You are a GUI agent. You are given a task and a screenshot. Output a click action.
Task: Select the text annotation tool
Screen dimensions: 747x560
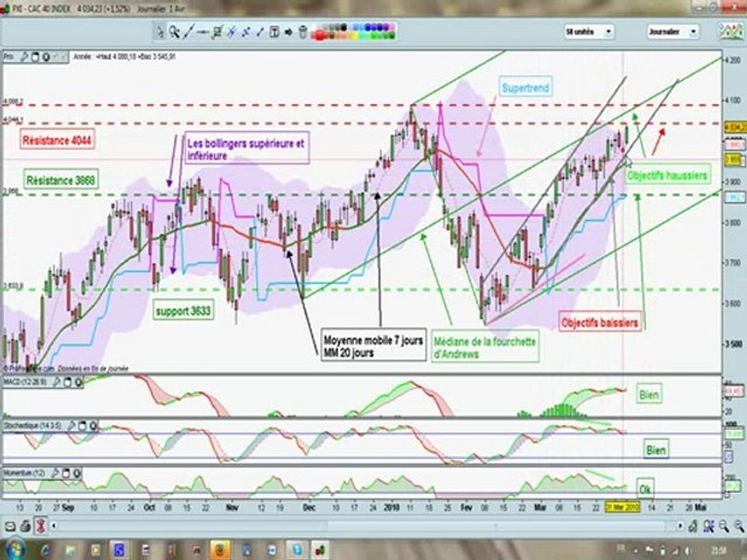(275, 32)
